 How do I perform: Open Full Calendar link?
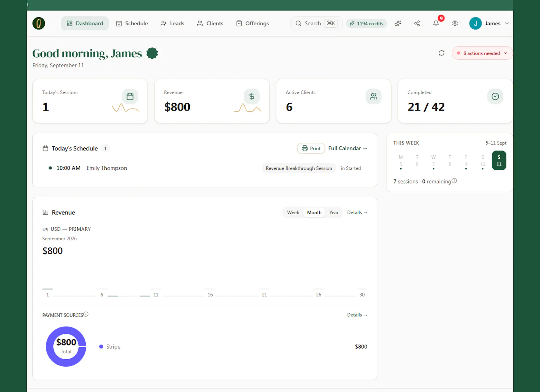point(348,148)
